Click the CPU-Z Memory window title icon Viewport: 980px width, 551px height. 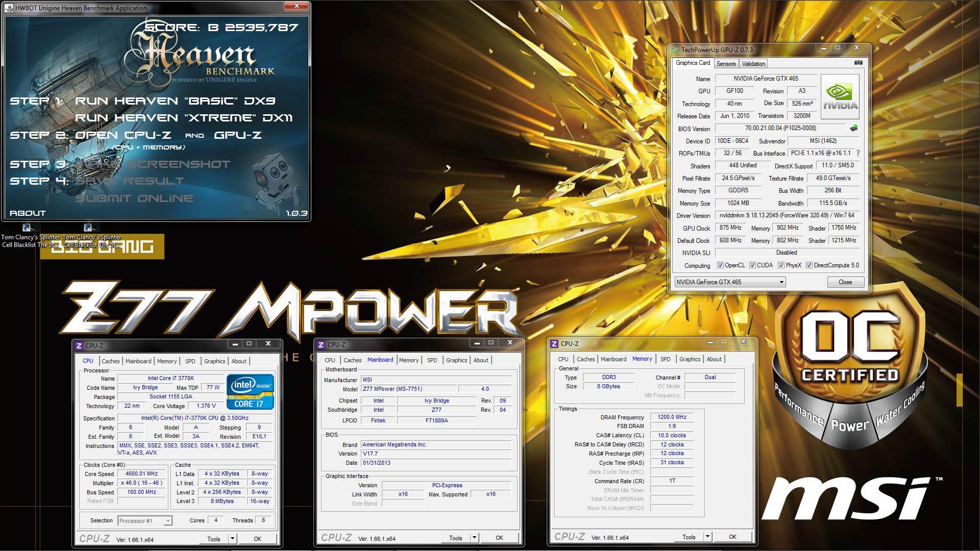[554, 344]
